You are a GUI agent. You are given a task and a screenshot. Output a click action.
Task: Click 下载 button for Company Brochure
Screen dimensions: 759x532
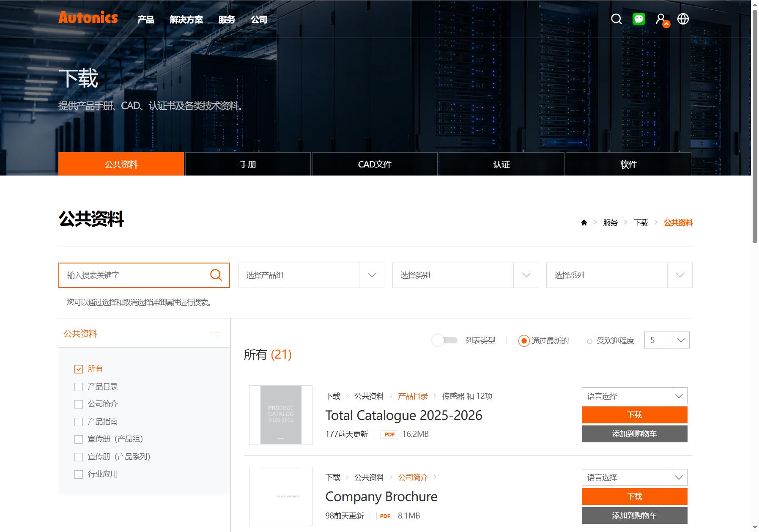point(635,496)
